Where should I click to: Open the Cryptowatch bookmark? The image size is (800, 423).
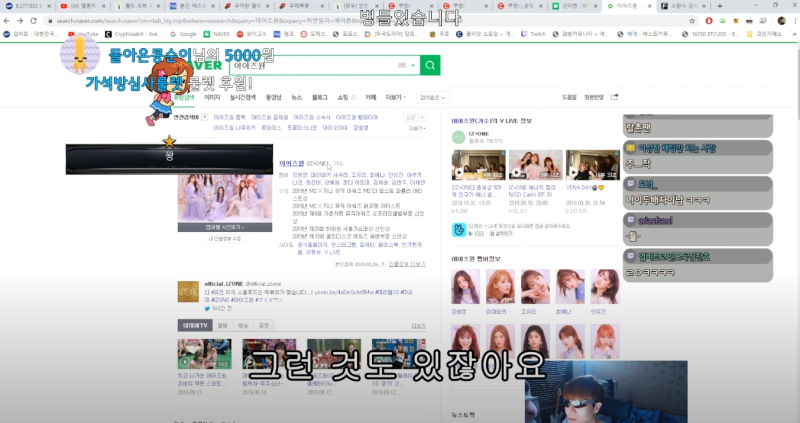pos(133,34)
